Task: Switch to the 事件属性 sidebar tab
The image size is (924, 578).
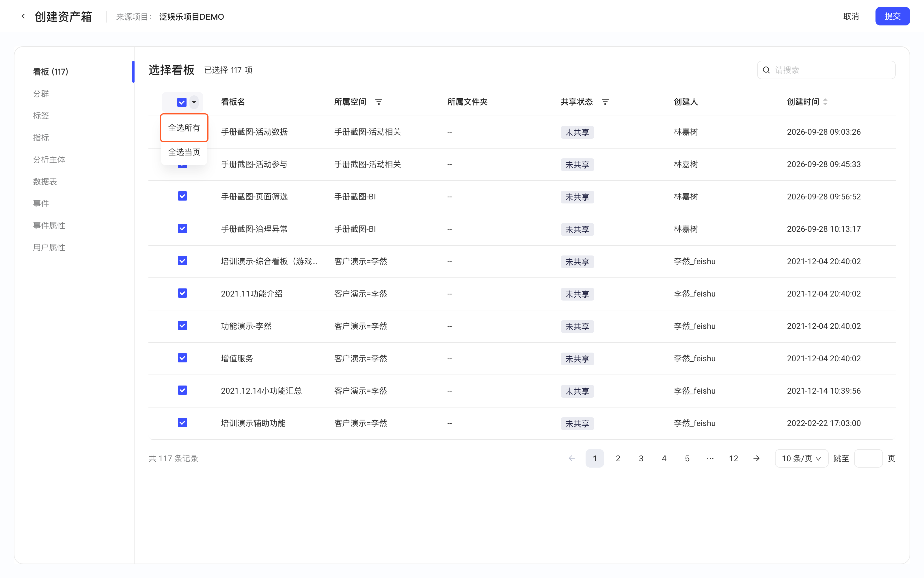Action: point(49,225)
